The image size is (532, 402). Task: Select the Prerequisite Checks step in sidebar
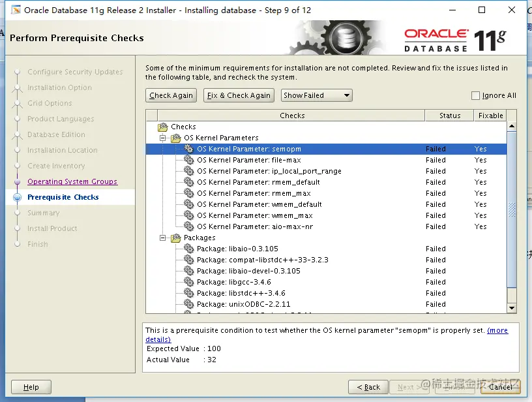63,197
